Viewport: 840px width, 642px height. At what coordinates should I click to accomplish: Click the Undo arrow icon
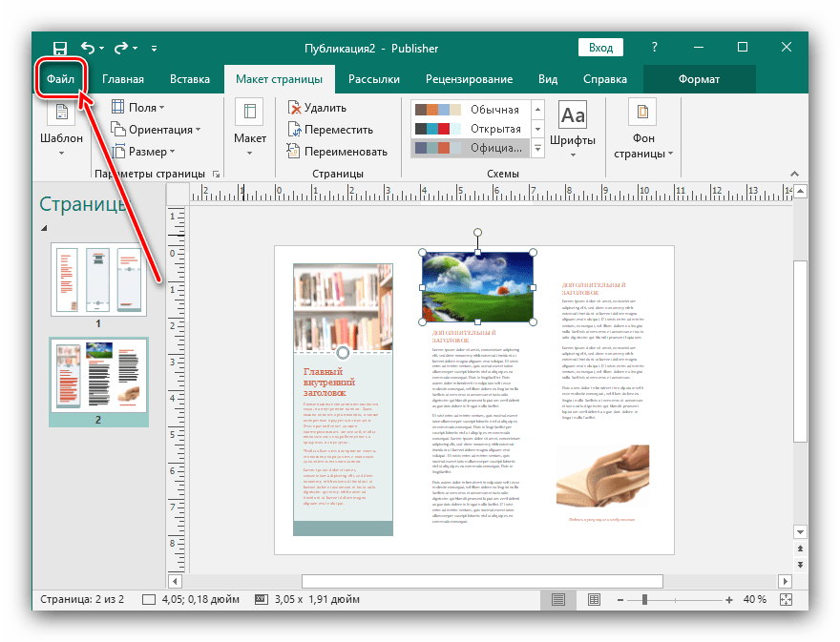pos(89,48)
